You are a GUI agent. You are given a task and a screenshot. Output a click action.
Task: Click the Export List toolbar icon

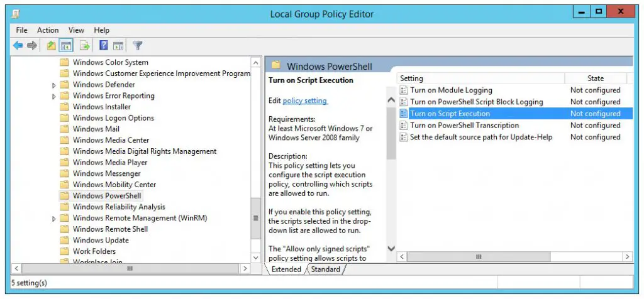pos(85,45)
